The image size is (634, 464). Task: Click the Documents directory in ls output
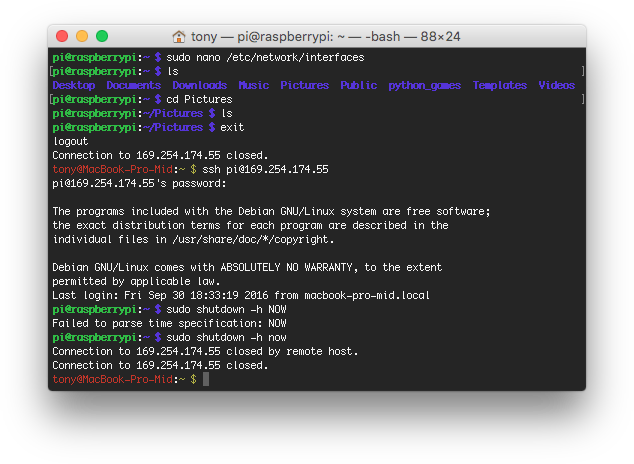pyautogui.click(x=133, y=86)
